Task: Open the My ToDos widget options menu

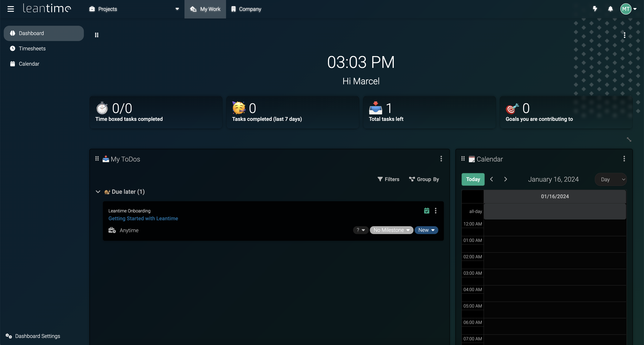Action: click(x=441, y=159)
